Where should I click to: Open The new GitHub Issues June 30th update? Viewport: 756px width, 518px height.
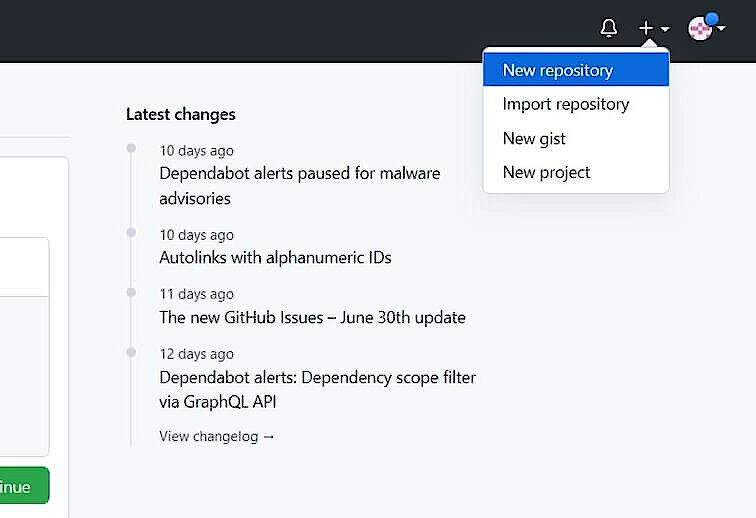pyautogui.click(x=312, y=317)
